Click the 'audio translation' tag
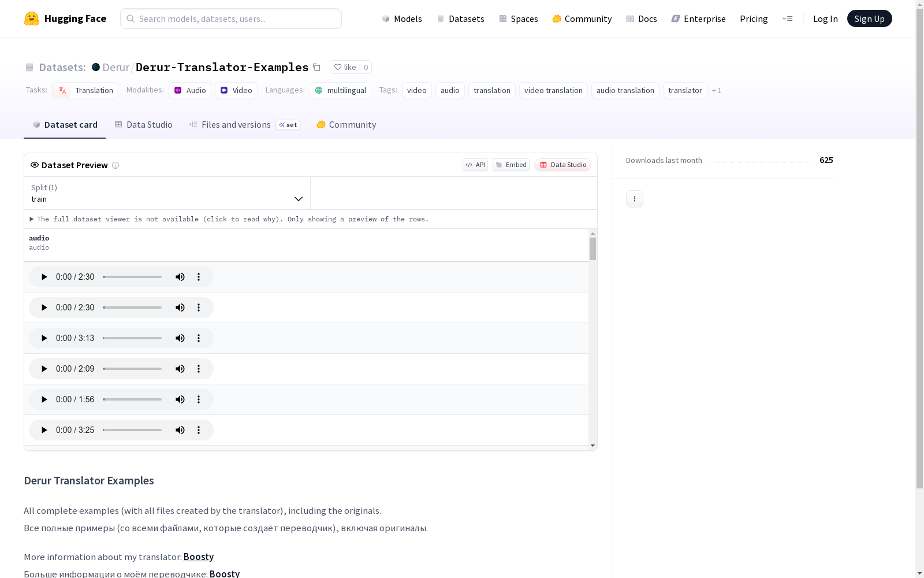 point(625,90)
